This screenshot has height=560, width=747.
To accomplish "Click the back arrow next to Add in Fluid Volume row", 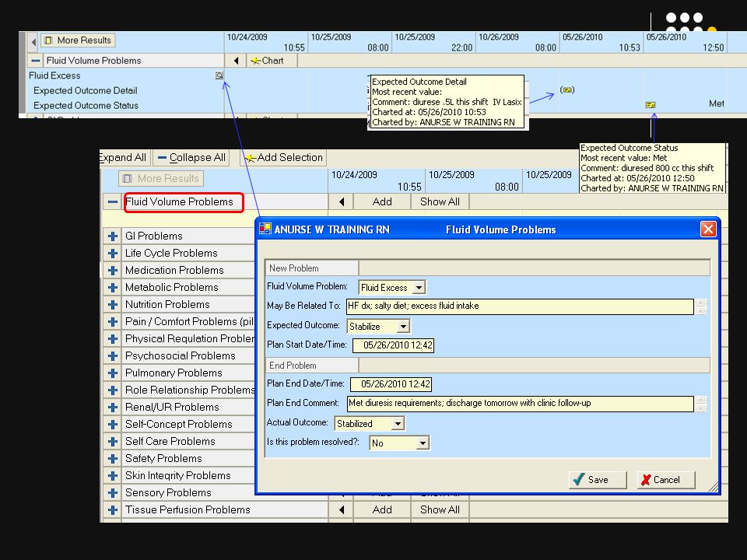I will pos(341,202).
